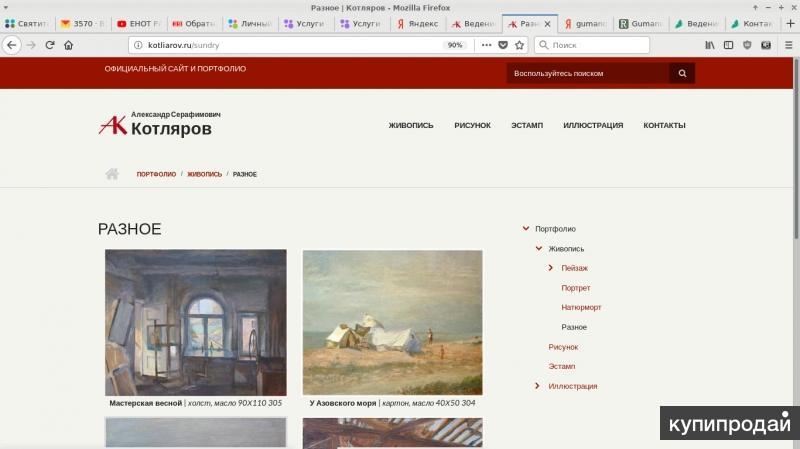Switch to the gumanc Yandex tab
800x449 pixels.
click(x=585, y=23)
